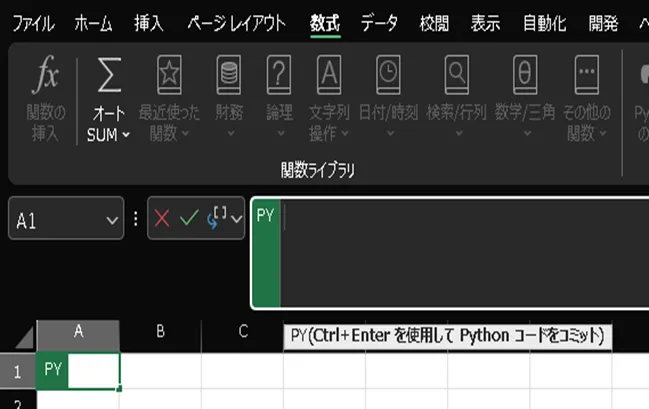The image size is (649, 409).
Task: Switch to the データ ribbon tab
Action: point(379,23)
